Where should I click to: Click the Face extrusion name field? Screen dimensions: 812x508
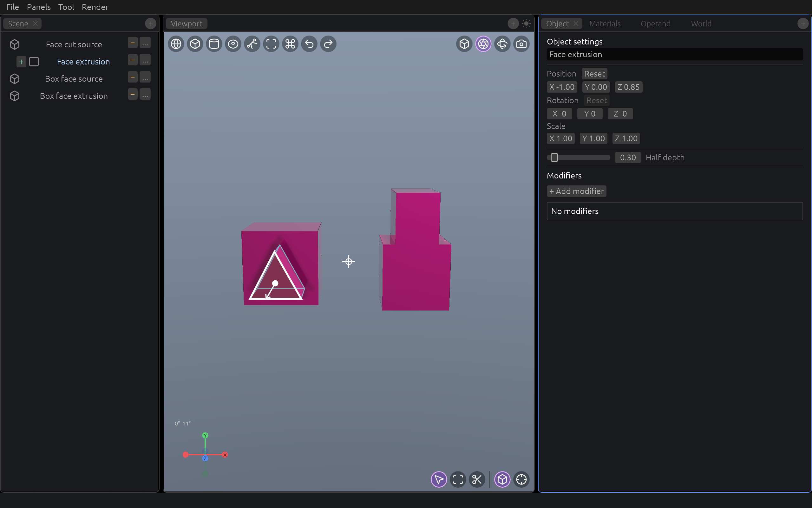(x=674, y=54)
